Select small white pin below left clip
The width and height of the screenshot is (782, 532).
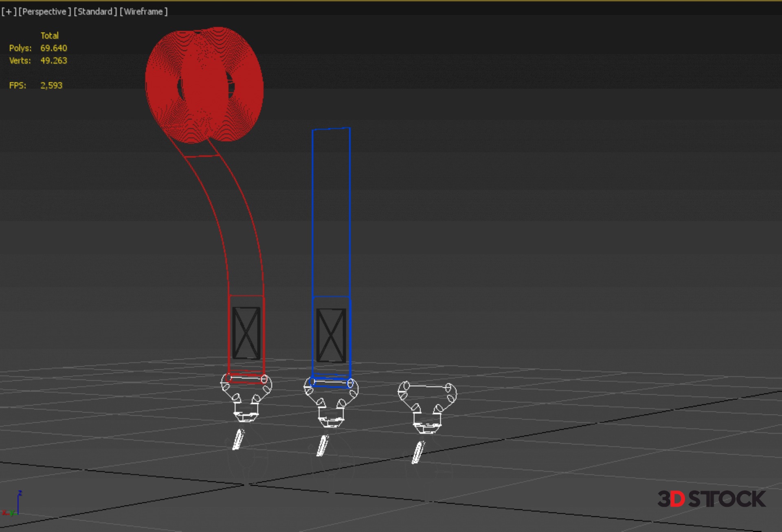pyautogui.click(x=238, y=440)
